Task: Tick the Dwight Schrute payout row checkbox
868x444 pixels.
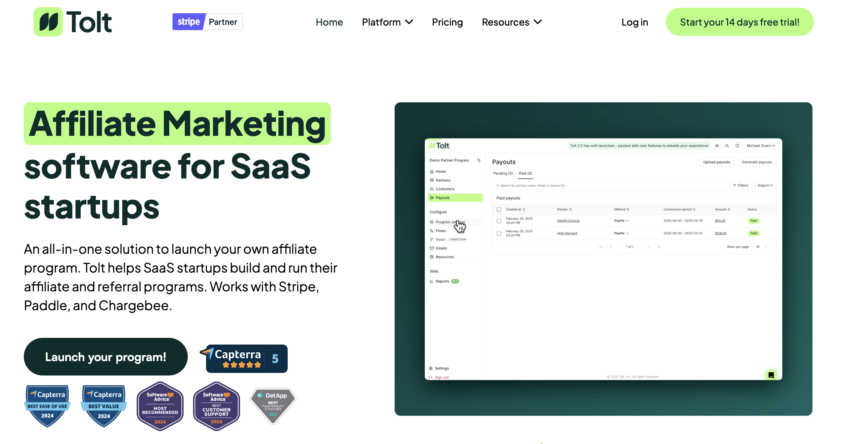Action: pyautogui.click(x=499, y=221)
